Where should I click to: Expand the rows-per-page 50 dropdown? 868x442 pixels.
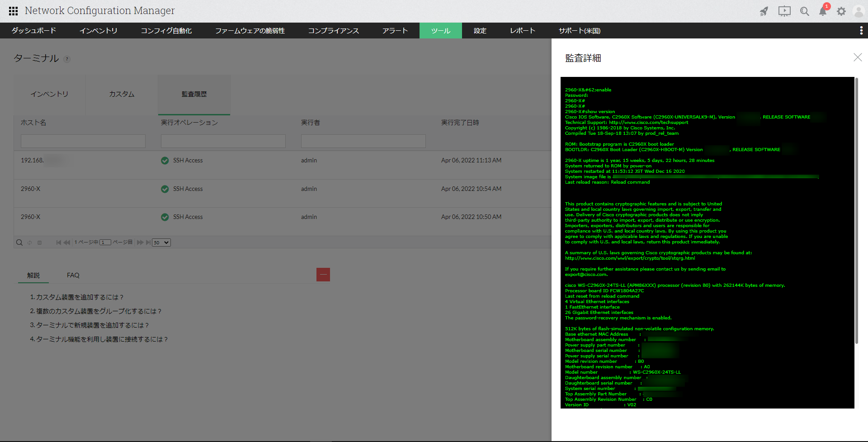coord(161,242)
